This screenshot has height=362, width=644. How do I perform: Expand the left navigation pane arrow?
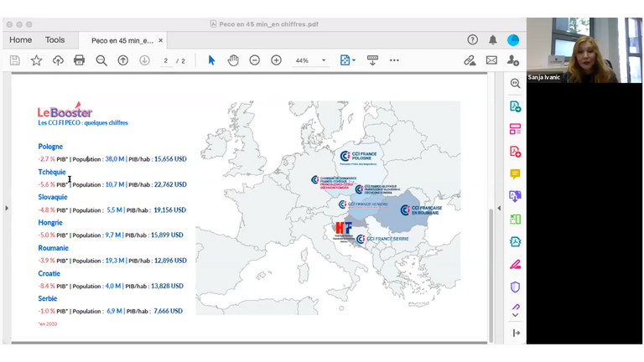pyautogui.click(x=7, y=208)
